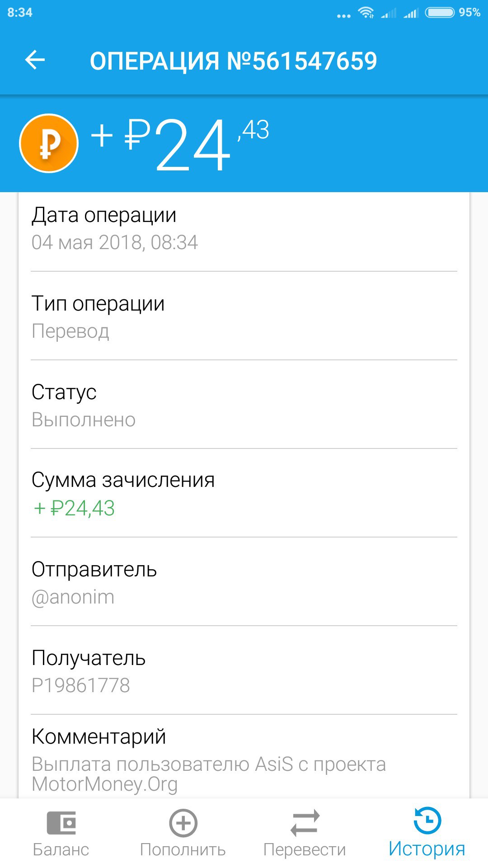The image size is (488, 868).
Task: Tap the orange ruble coin icon
Action: click(x=49, y=143)
